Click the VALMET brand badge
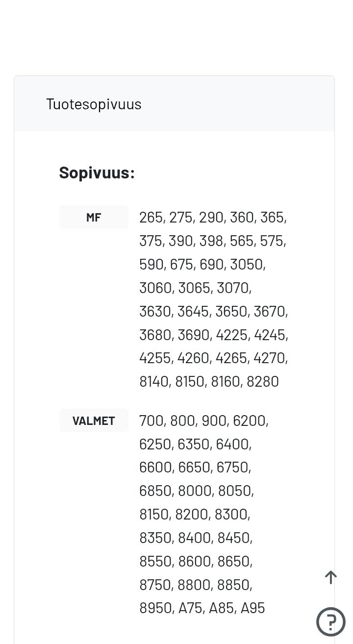This screenshot has height=644, width=353. [x=94, y=421]
